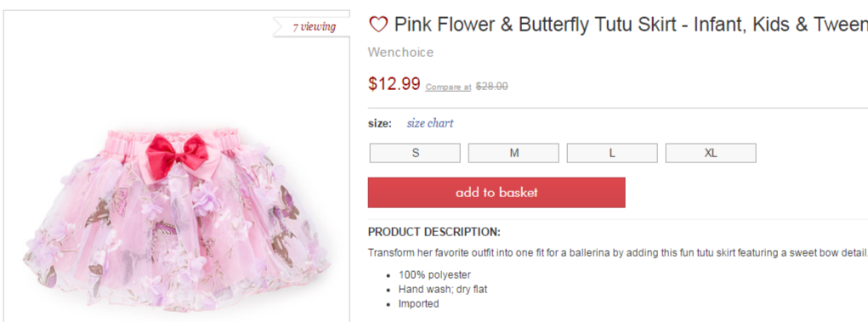Click the heart favorite icon
Image resolution: width=868 pixels, height=322 pixels.
tap(378, 25)
